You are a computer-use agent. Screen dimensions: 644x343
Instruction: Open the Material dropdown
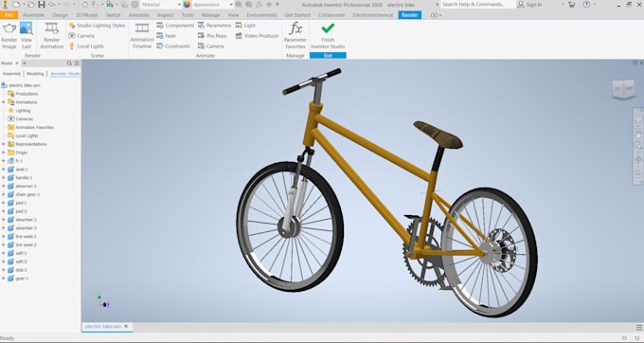tap(161, 5)
